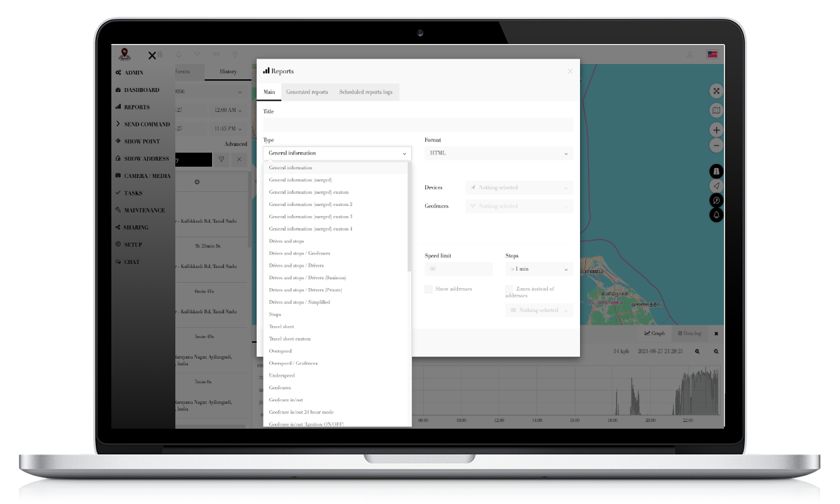Viewport: 840px width, 504px height.
Task: Click the map zoom out minus icon
Action: 716,145
